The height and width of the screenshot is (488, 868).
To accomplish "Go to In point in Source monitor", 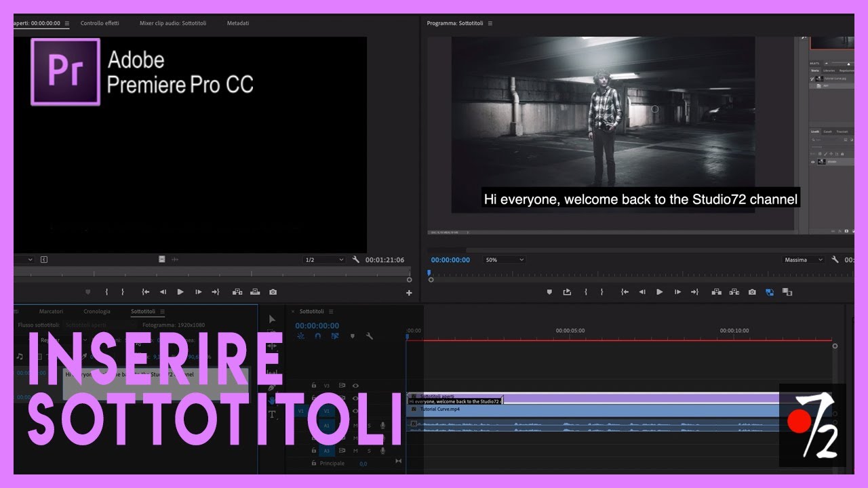I will [145, 292].
